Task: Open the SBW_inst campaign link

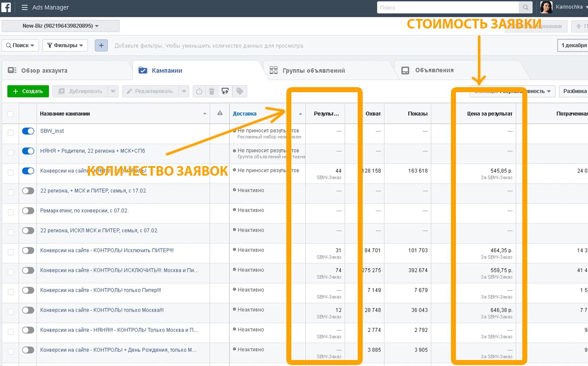Action: point(52,131)
